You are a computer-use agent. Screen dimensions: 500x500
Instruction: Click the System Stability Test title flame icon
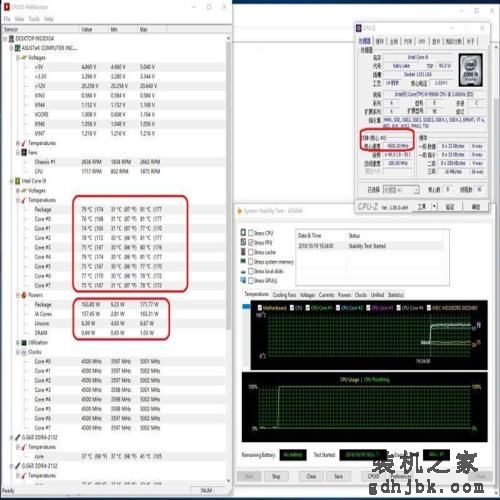coord(239,211)
